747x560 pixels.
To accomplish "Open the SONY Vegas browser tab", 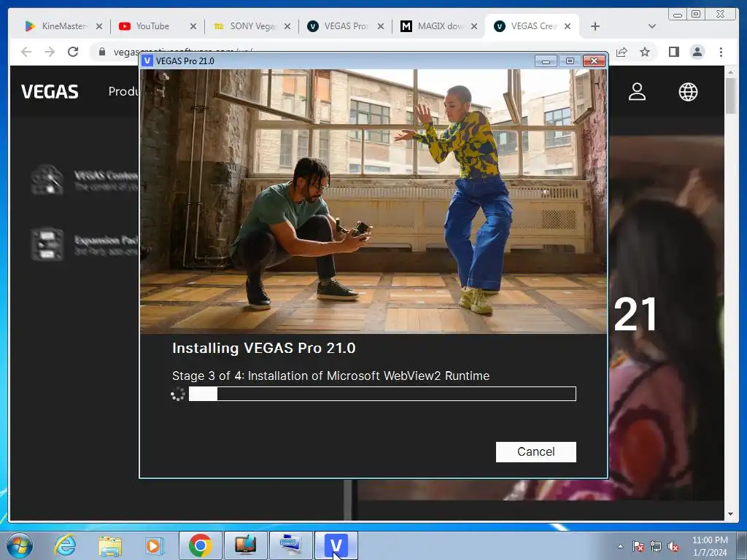I will 252,26.
